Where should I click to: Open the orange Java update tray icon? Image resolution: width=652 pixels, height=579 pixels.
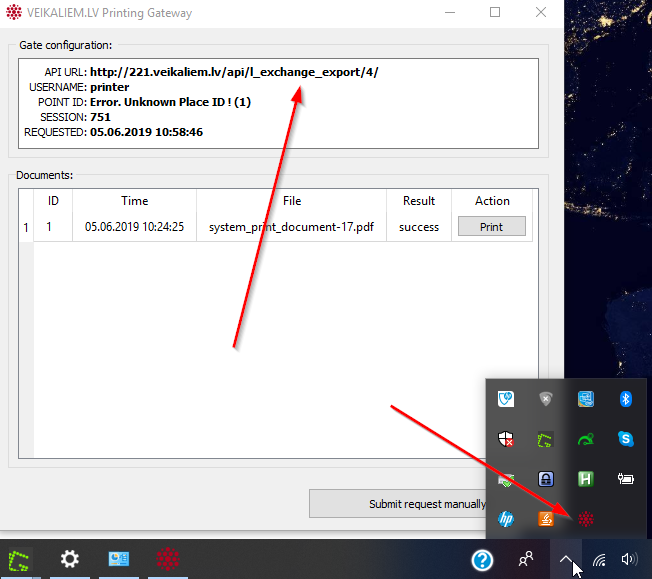point(546,519)
